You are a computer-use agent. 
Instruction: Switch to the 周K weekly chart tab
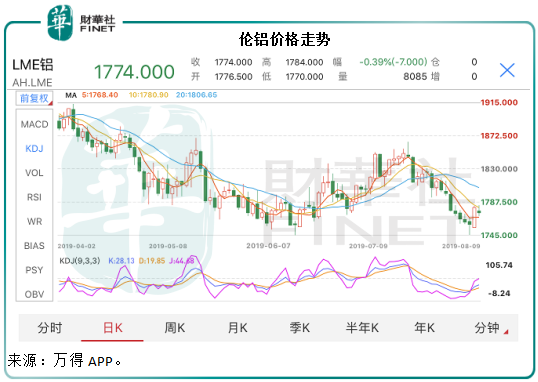click(175, 328)
